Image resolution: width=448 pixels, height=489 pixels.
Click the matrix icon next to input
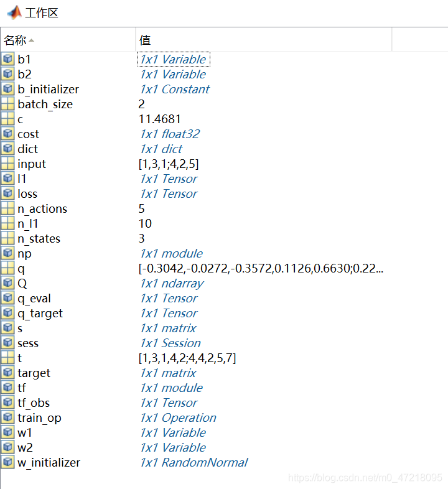pyautogui.click(x=7, y=164)
